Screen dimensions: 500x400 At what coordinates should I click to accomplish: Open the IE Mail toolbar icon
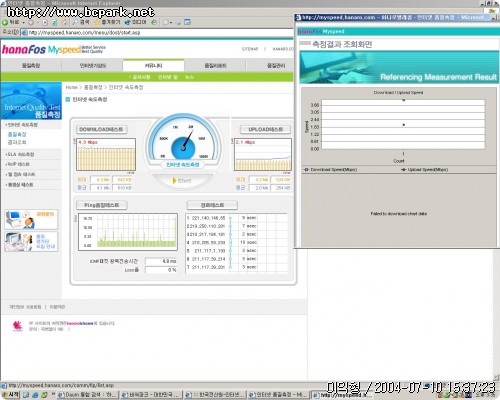(166, 22)
